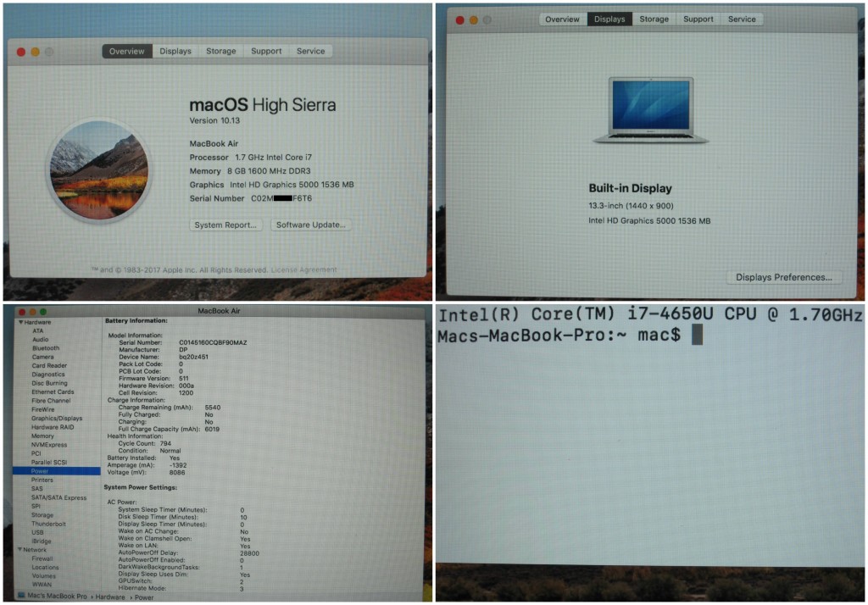Click Mac's MacBook Pro in the path bar
Viewport: 868px width, 605px height.
(x=57, y=597)
